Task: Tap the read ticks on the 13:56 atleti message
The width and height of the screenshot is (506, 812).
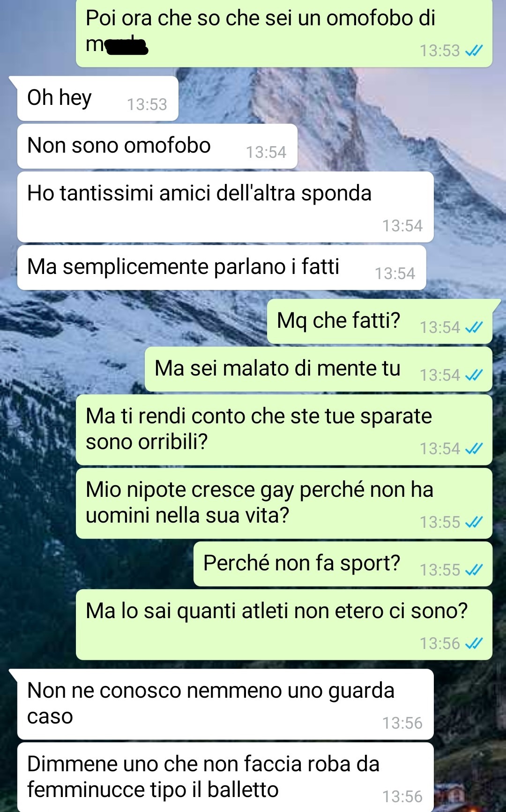Action: (474, 643)
